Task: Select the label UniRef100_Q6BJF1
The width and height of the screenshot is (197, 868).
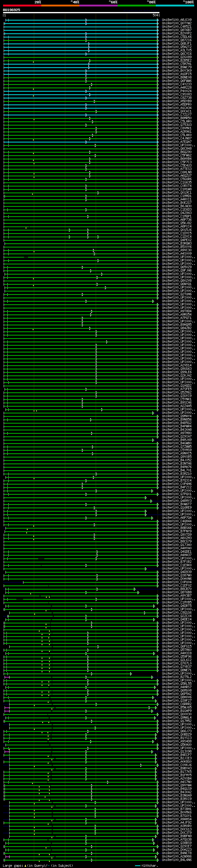Action: pyautogui.click(x=176, y=43)
